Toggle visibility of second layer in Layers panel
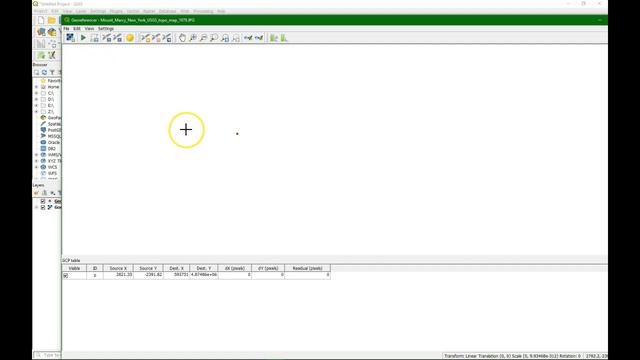Viewport: 640px width, 360px height. (x=43, y=207)
